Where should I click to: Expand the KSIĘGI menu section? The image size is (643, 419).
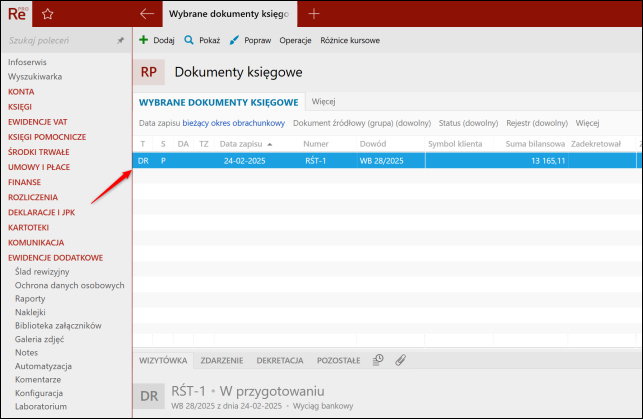pyautogui.click(x=20, y=107)
